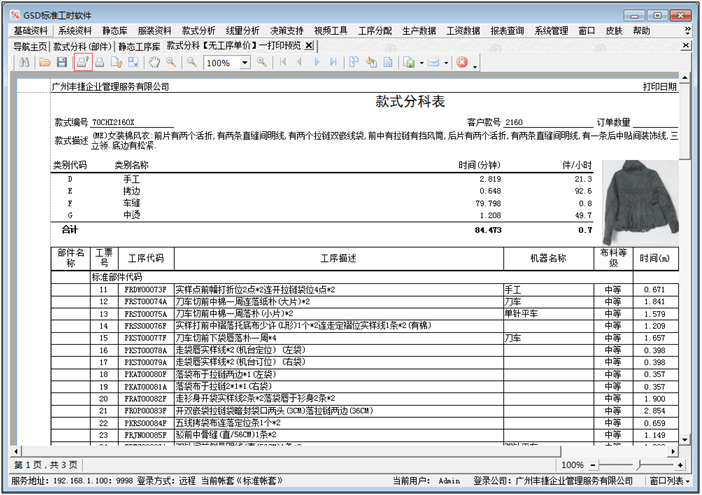
Task: Open page setup icon in toolbar
Action: pos(116,62)
